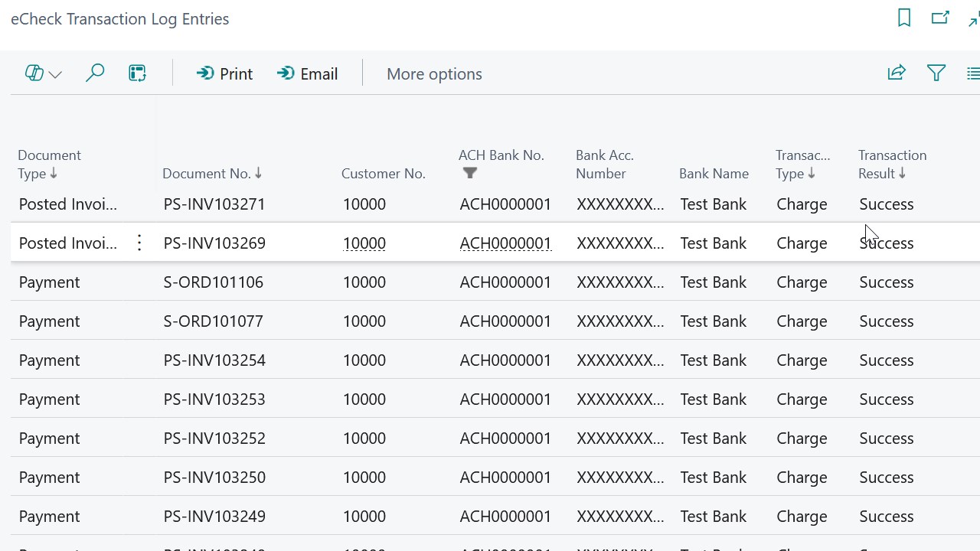Click the Print button
The image size is (980, 551).
(224, 73)
